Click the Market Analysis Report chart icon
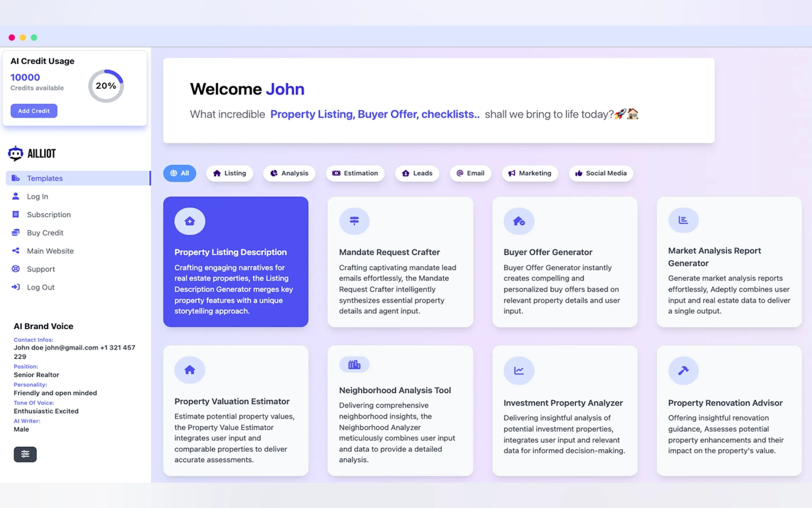The width and height of the screenshot is (812, 508). pyautogui.click(x=683, y=220)
